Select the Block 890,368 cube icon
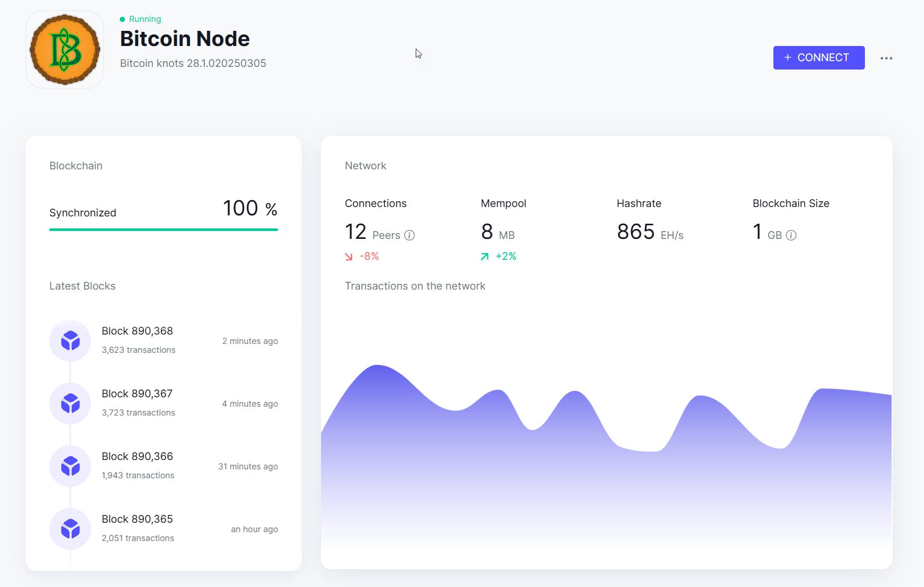924x587 pixels. [70, 340]
